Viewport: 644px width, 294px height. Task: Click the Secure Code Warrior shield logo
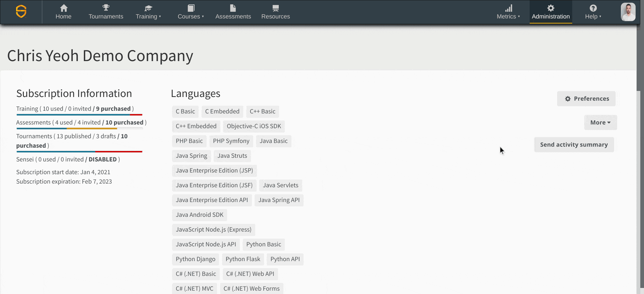[x=21, y=12]
